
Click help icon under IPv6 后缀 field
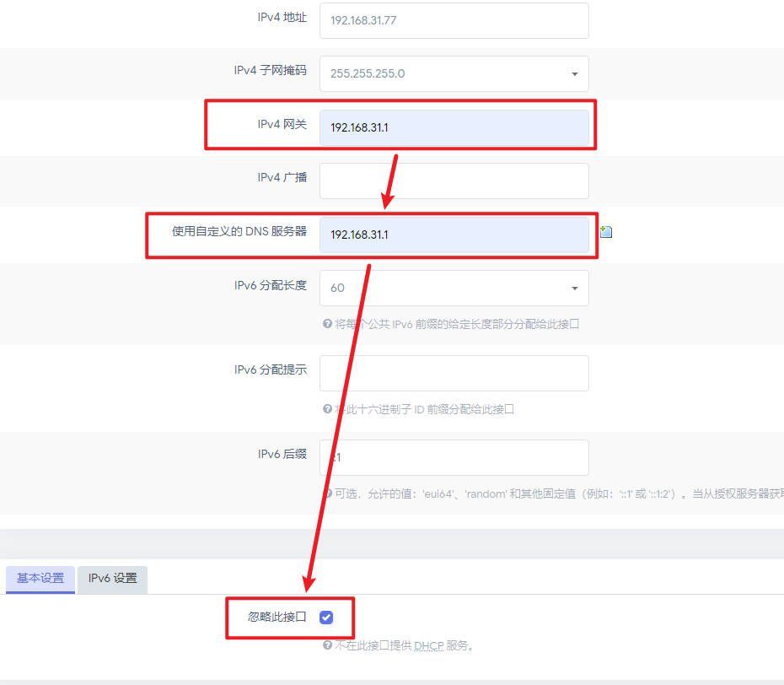pyautogui.click(x=327, y=494)
